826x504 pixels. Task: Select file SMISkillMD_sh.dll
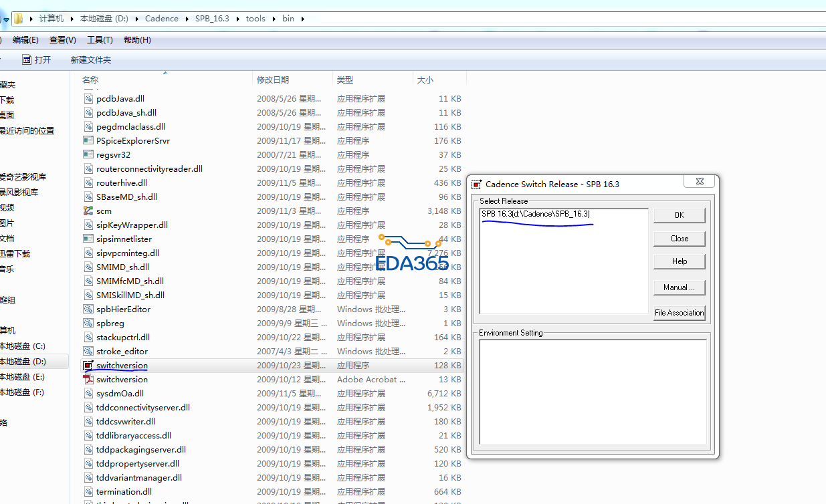pos(130,295)
